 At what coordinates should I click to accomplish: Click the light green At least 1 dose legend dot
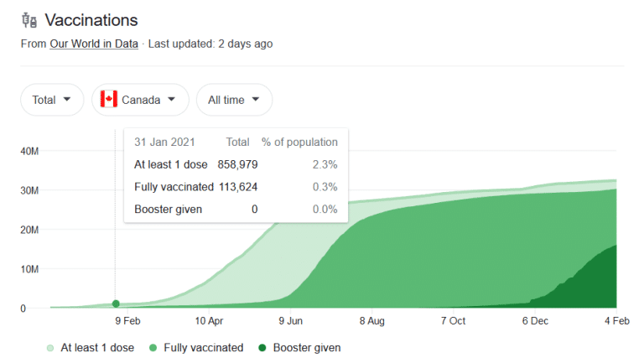coord(51,347)
